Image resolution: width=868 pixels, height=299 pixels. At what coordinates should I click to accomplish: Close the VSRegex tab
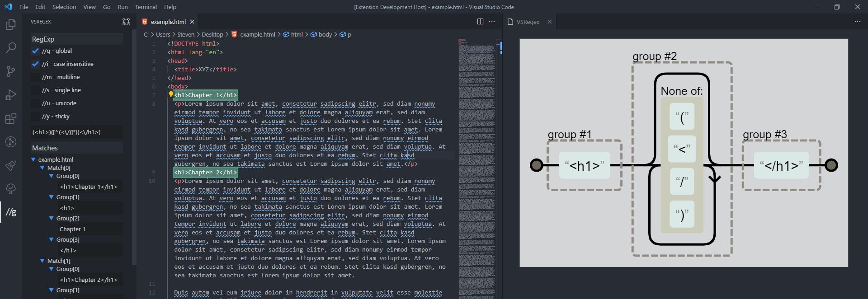point(549,22)
